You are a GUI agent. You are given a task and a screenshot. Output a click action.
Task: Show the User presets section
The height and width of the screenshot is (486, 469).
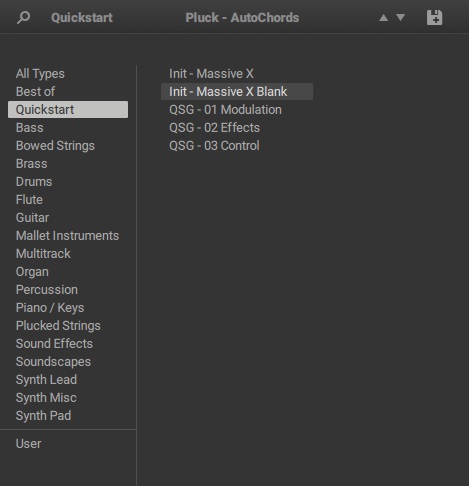28,444
